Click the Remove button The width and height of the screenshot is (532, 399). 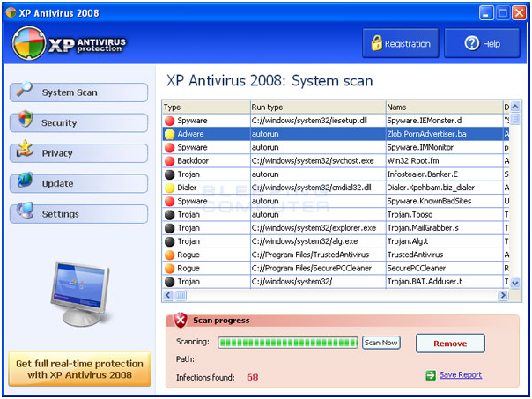click(x=450, y=344)
